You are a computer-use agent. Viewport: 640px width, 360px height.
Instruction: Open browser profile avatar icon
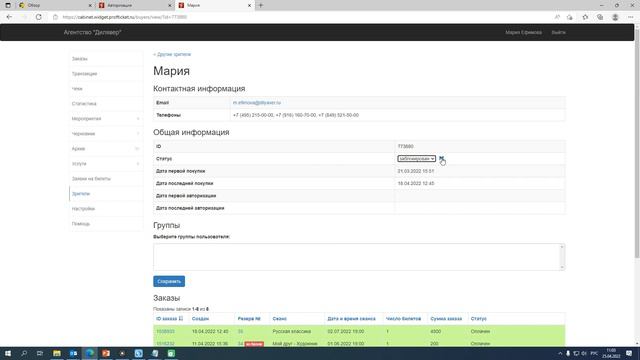pos(615,17)
